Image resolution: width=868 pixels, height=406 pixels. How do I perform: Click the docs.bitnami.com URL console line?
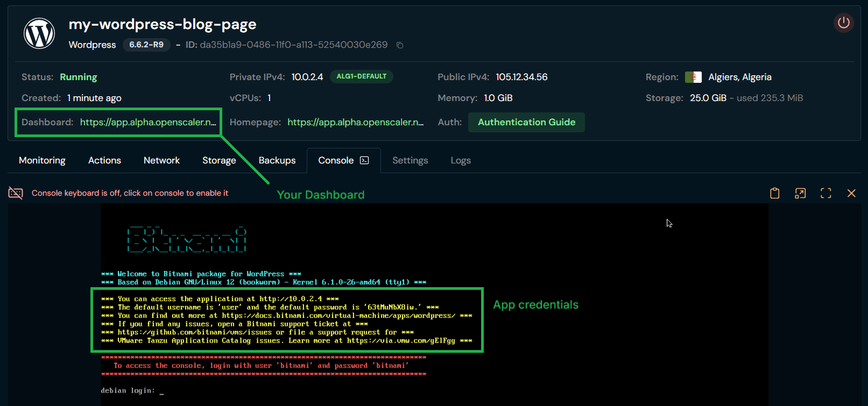[x=287, y=316]
